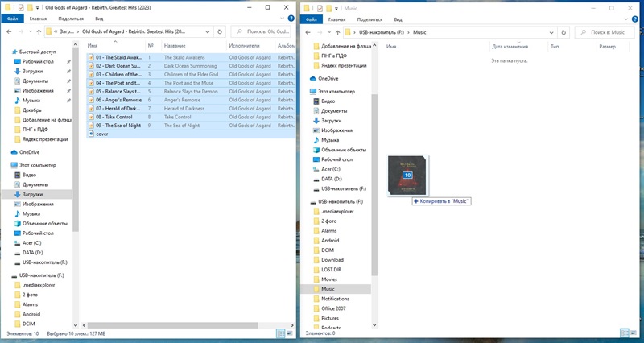Open Вид tab in Music window
The height and width of the screenshot is (343, 644).
tap(398, 19)
